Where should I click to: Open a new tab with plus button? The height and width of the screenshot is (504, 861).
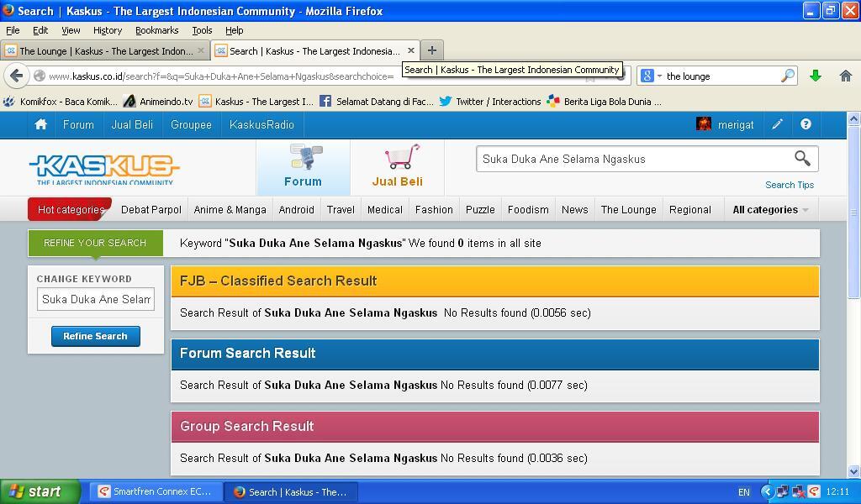[x=432, y=50]
